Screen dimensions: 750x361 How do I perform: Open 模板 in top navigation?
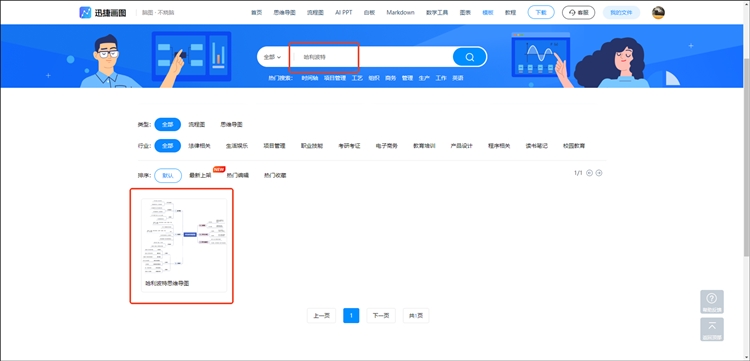click(488, 13)
